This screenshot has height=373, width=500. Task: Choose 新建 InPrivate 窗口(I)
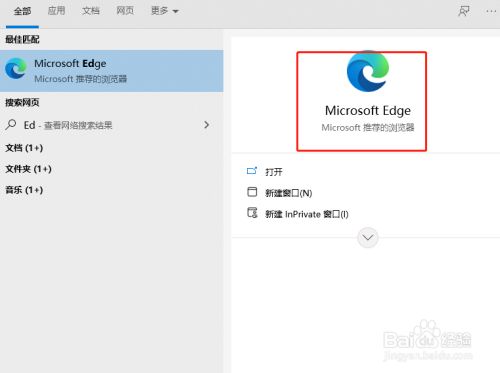point(307,214)
